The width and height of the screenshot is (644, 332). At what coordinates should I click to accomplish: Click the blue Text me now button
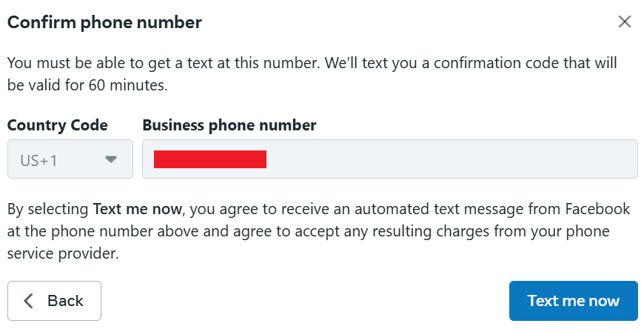click(x=573, y=301)
